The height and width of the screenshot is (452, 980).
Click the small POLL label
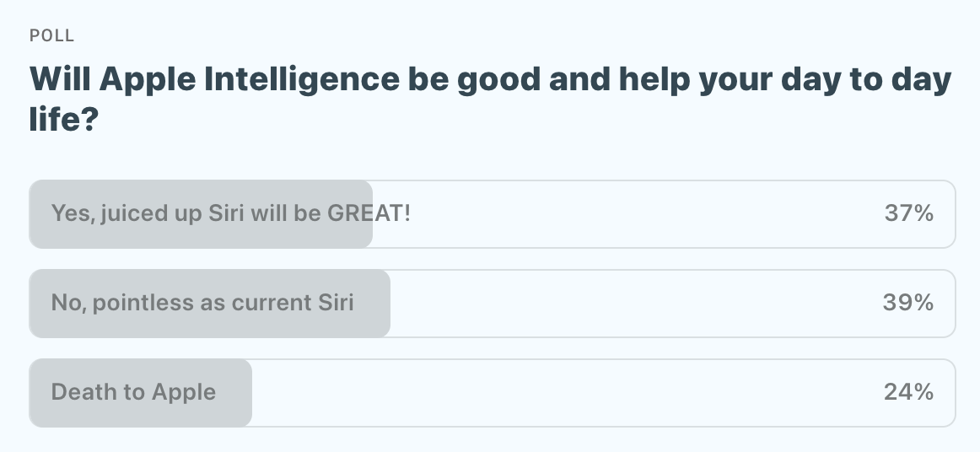pos(51,35)
